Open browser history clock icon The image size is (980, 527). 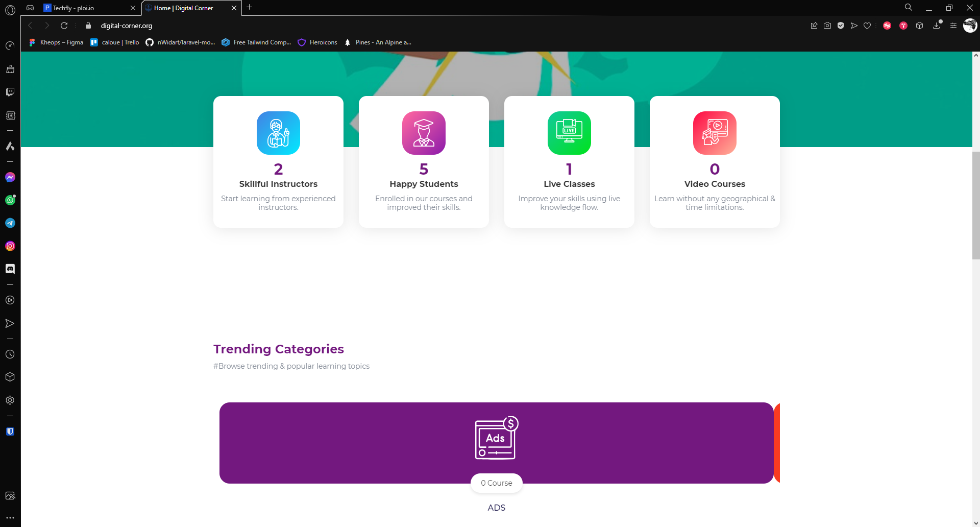(x=10, y=354)
